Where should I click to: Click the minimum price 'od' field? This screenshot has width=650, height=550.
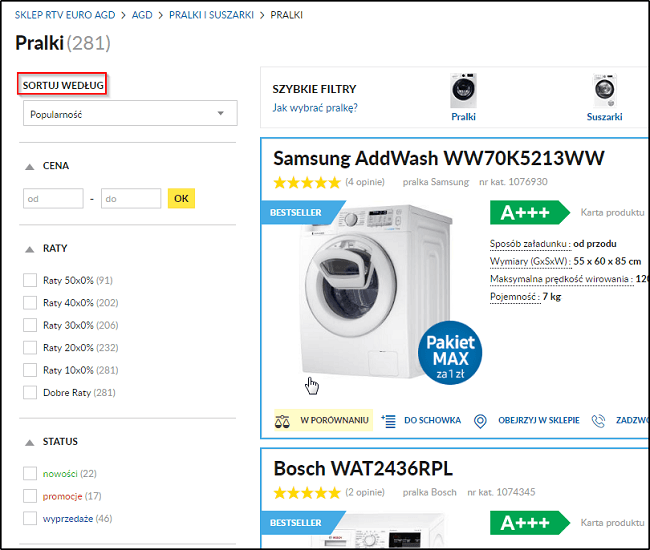coord(53,199)
